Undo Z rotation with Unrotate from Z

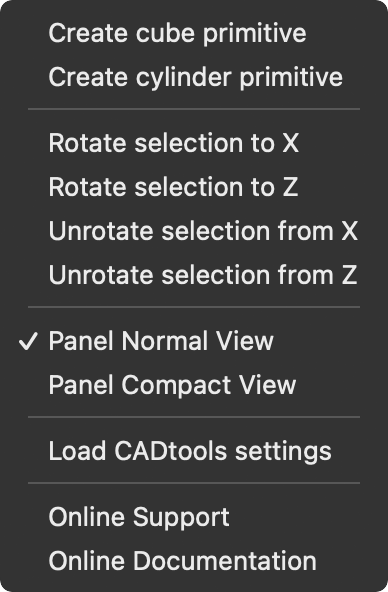pos(194,274)
